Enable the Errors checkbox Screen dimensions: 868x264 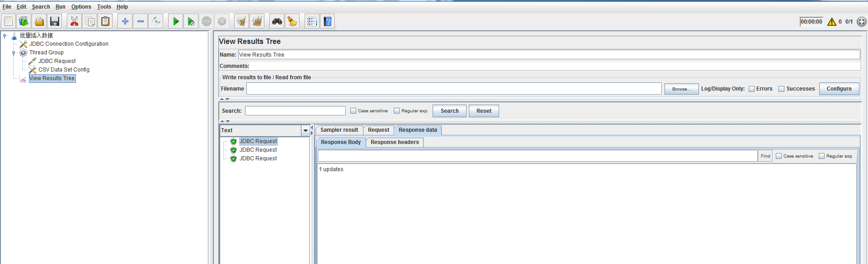pos(751,89)
